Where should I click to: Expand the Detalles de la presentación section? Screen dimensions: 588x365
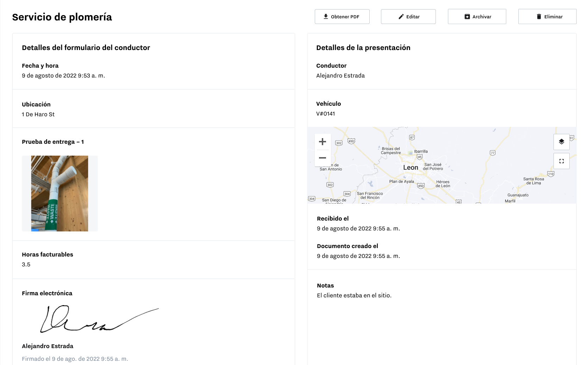coord(363,48)
